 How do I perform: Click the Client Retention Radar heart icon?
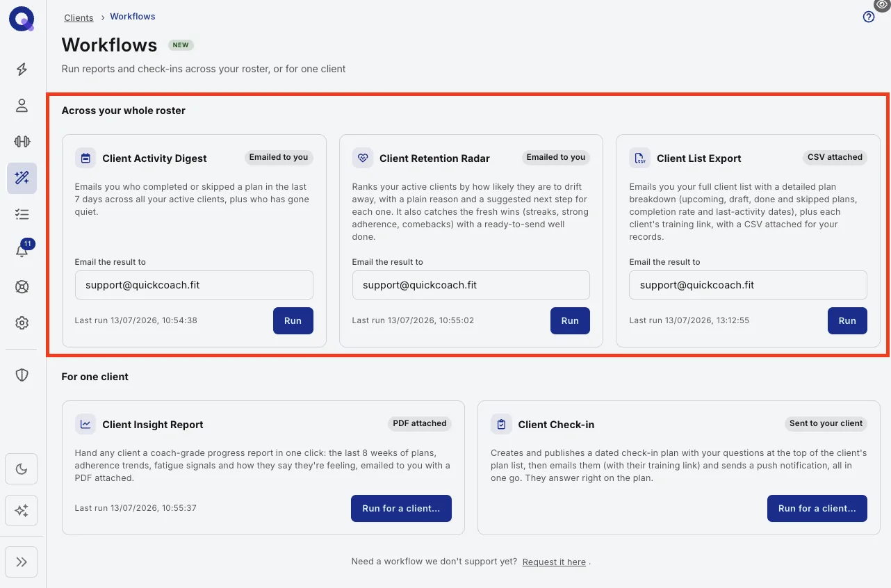coord(363,158)
